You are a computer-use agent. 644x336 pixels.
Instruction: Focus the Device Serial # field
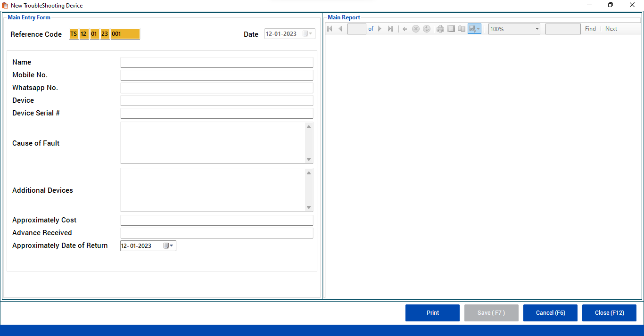click(216, 113)
